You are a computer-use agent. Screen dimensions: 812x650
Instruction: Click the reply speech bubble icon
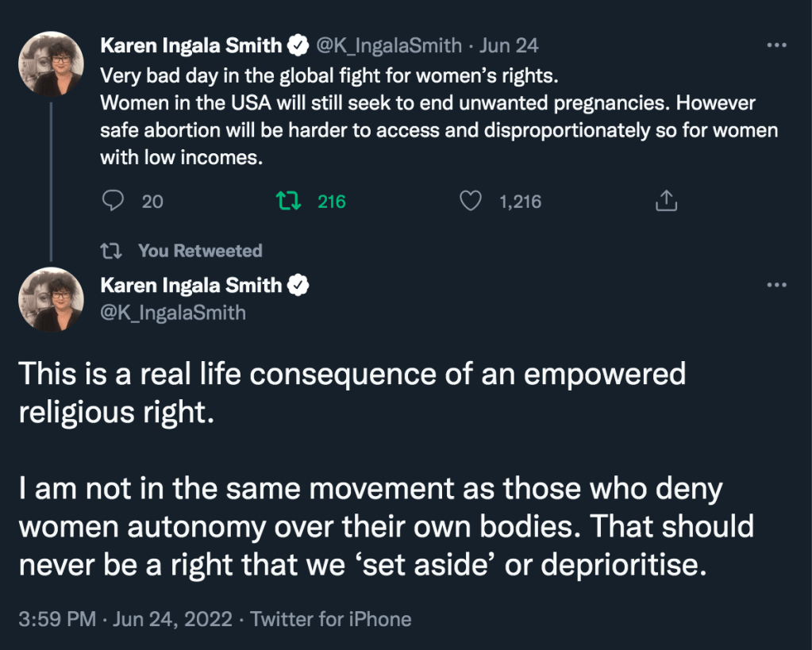[x=114, y=202]
